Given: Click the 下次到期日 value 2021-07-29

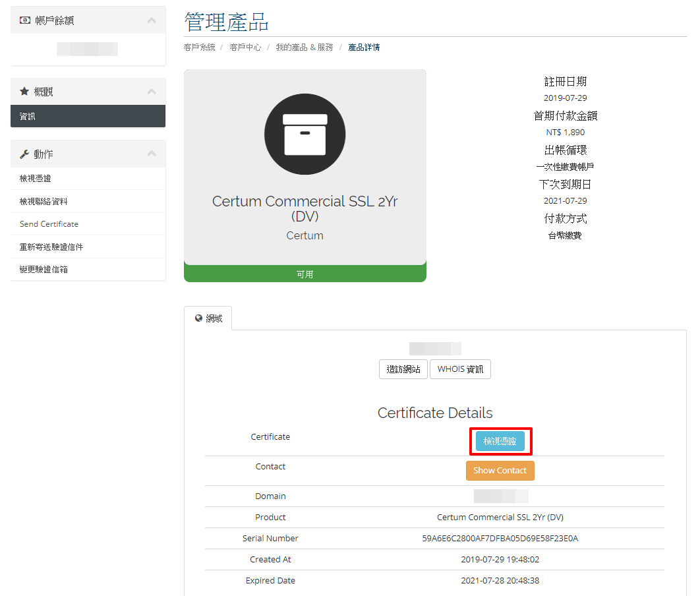Looking at the screenshot, I should click(565, 201).
